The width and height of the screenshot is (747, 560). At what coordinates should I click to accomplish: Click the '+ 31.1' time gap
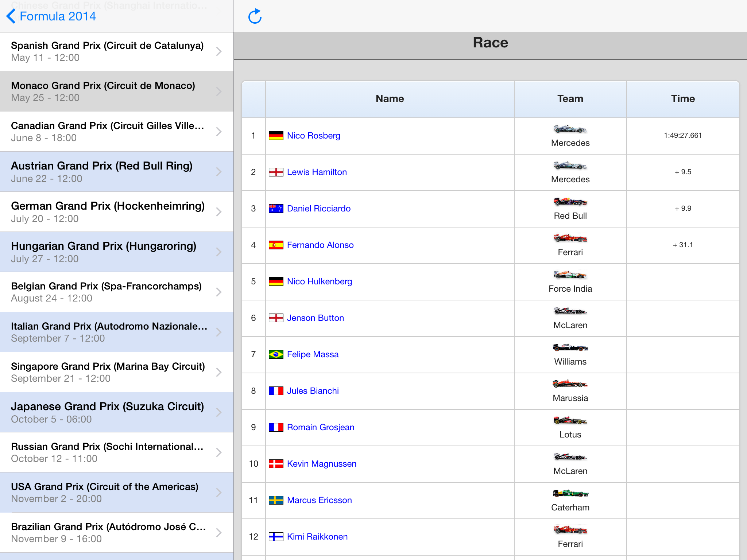coord(683,245)
